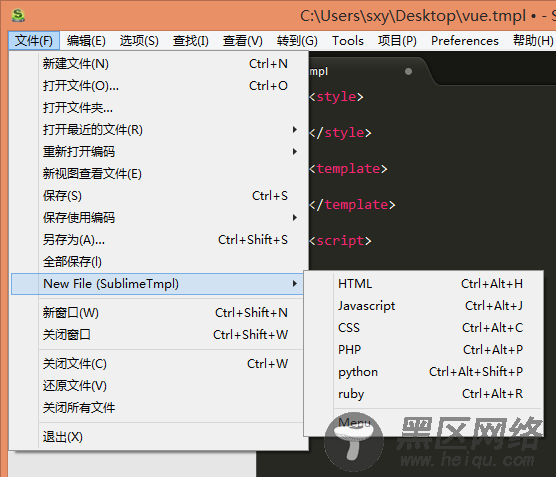Open the Menu entry in SublimeTmpl submenu
This screenshot has height=477, width=556.
[423, 423]
